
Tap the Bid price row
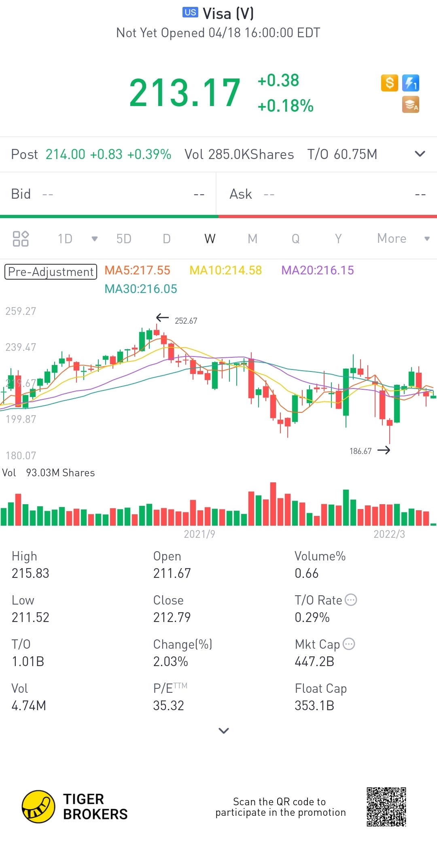[108, 194]
